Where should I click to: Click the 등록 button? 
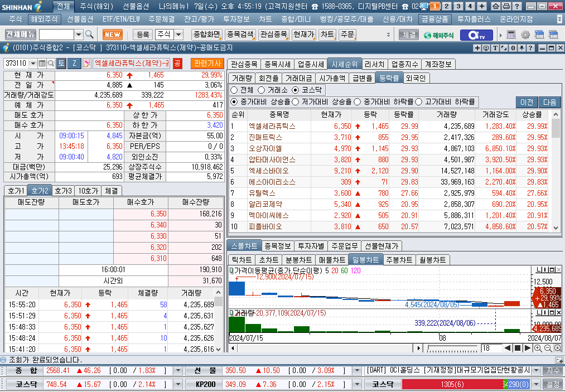(x=143, y=35)
